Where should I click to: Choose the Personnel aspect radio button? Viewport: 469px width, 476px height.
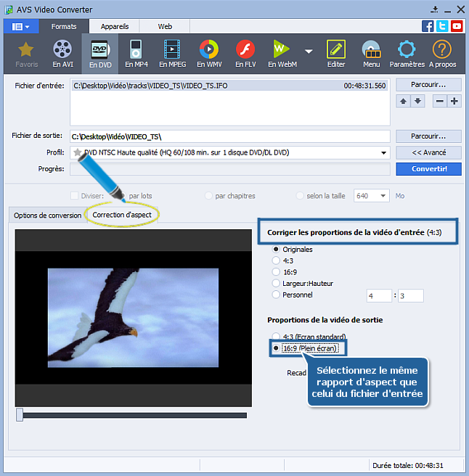click(x=276, y=295)
